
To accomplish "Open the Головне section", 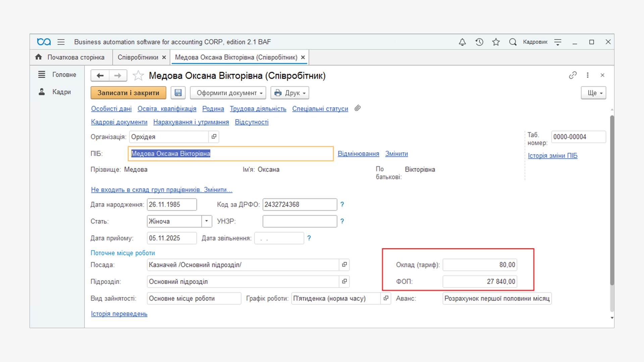I will pos(57,74).
